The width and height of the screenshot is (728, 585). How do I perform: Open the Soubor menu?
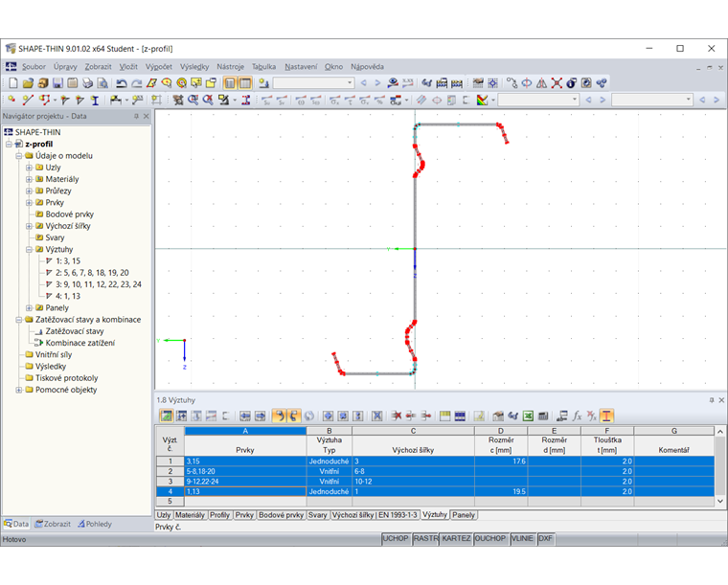[x=34, y=67]
